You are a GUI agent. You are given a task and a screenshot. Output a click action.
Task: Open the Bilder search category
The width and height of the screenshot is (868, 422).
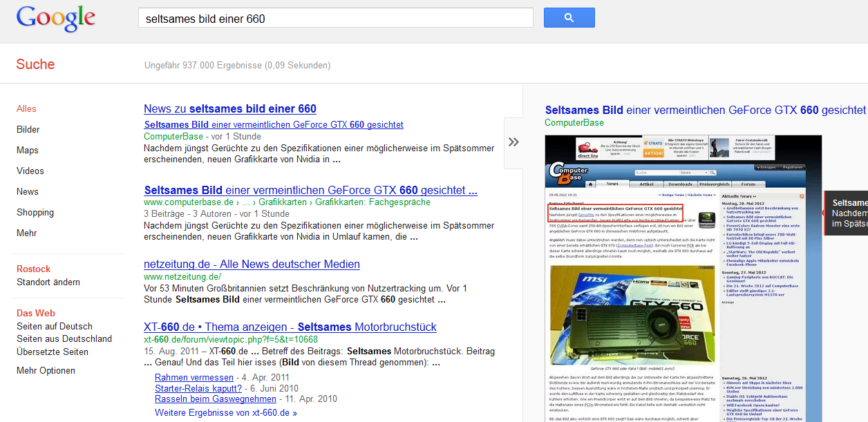tap(28, 129)
